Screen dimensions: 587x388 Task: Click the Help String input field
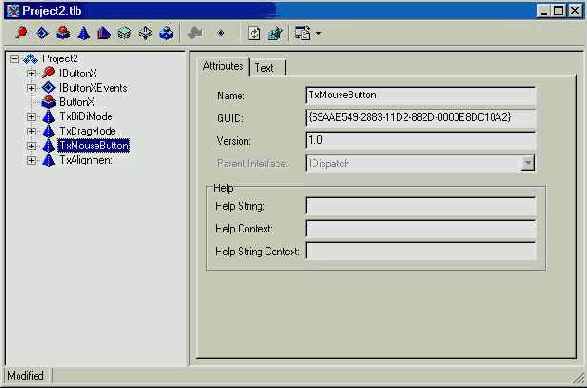[421, 206]
